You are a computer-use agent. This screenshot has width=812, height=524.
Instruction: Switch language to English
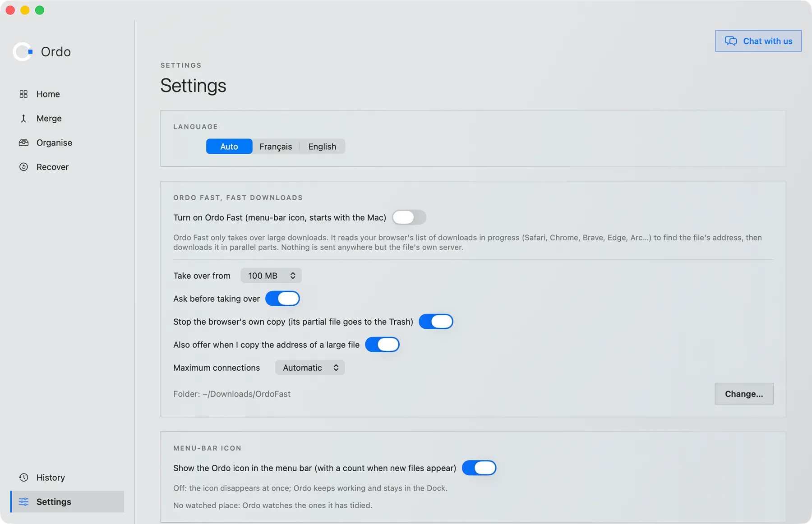(322, 147)
